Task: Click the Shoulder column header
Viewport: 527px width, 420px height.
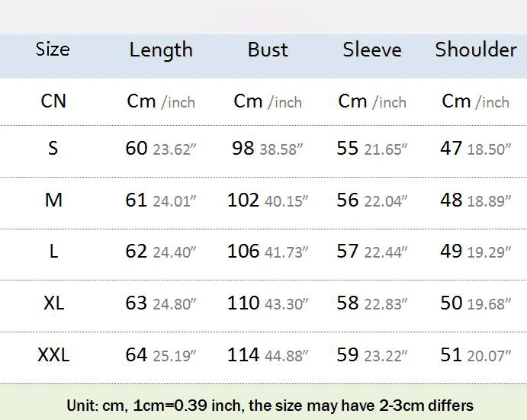Action: (476, 50)
